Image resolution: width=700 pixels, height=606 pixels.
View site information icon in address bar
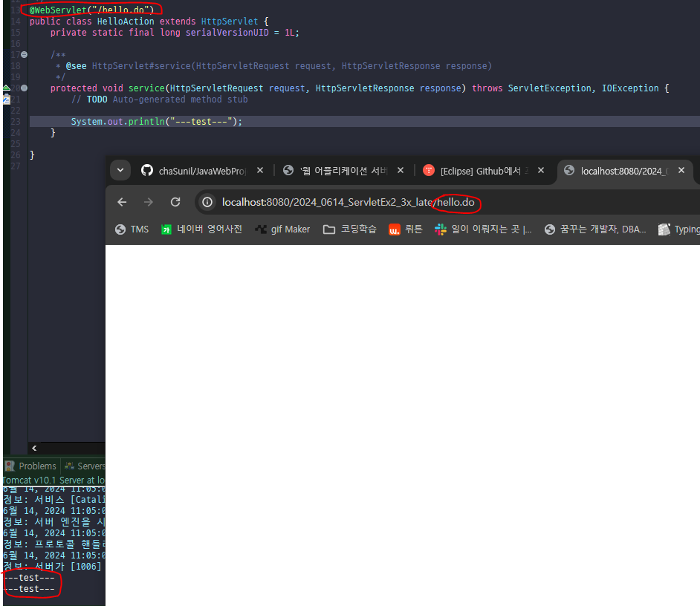pos(207,203)
